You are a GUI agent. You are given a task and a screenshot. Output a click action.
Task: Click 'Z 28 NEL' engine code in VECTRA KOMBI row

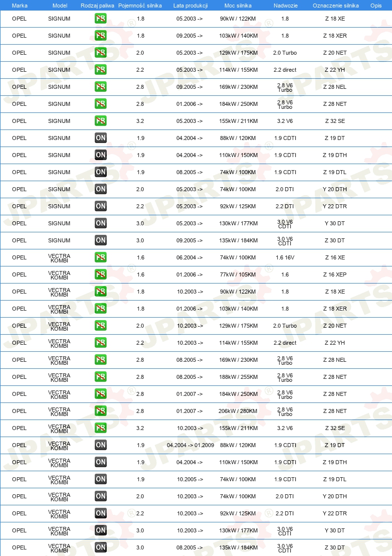[335, 360]
